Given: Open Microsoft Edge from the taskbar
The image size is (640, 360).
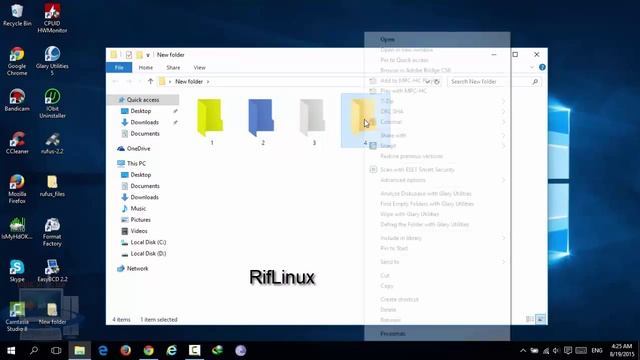Looking at the screenshot, I should (x=103, y=351).
